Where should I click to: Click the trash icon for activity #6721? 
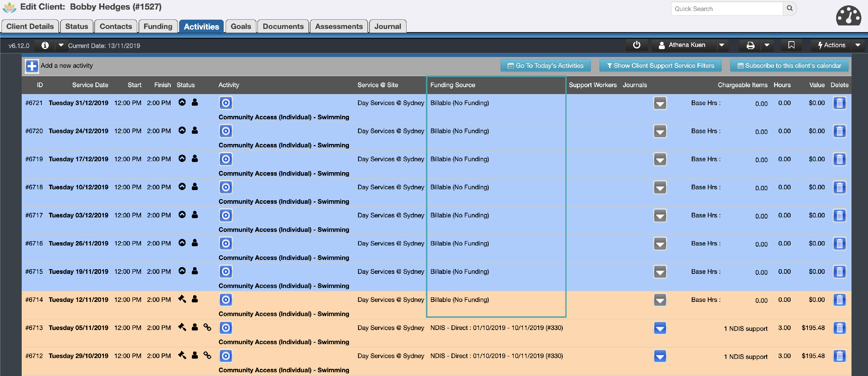[x=839, y=103]
